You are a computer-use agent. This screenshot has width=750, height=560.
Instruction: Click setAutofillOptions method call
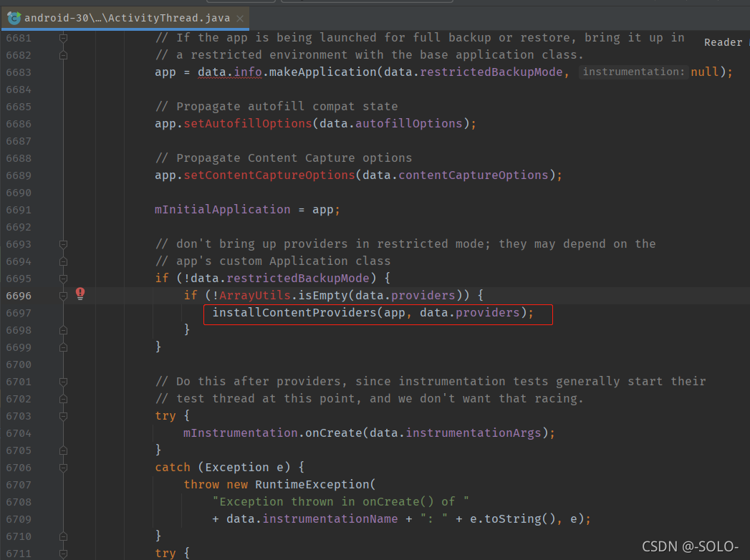click(248, 124)
